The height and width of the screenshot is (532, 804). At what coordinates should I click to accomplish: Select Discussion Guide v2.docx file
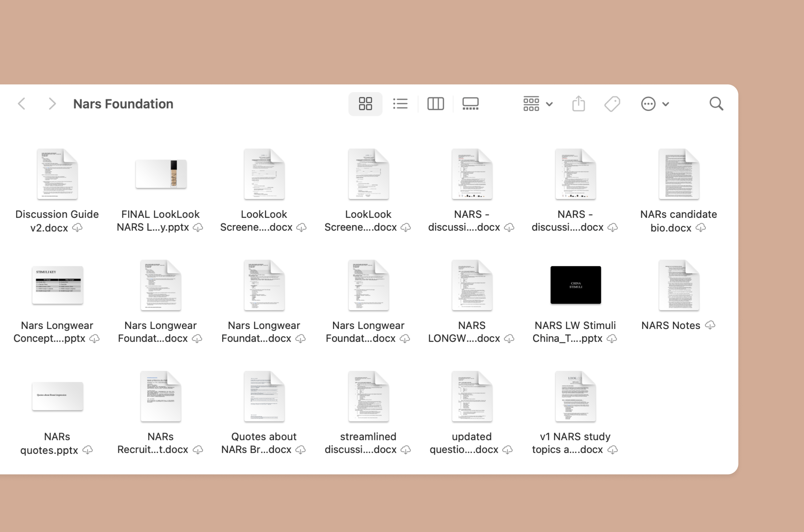coord(57,174)
